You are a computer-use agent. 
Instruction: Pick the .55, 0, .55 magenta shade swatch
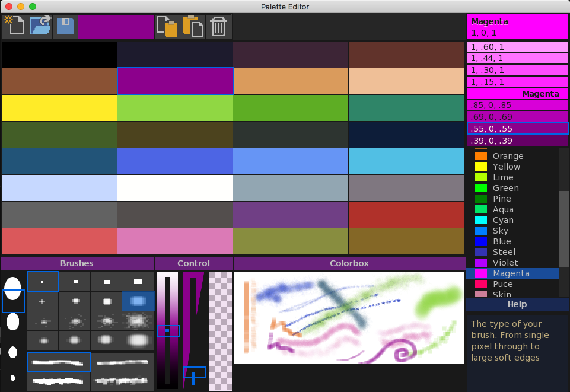(x=517, y=128)
